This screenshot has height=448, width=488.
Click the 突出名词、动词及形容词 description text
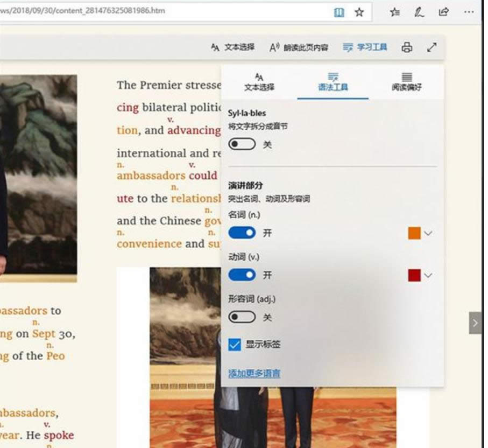point(269,199)
